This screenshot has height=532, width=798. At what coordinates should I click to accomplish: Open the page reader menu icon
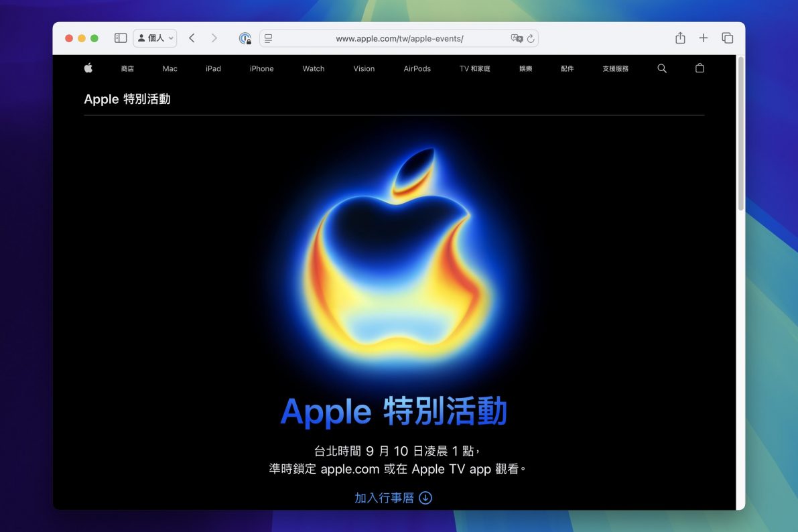(x=269, y=39)
